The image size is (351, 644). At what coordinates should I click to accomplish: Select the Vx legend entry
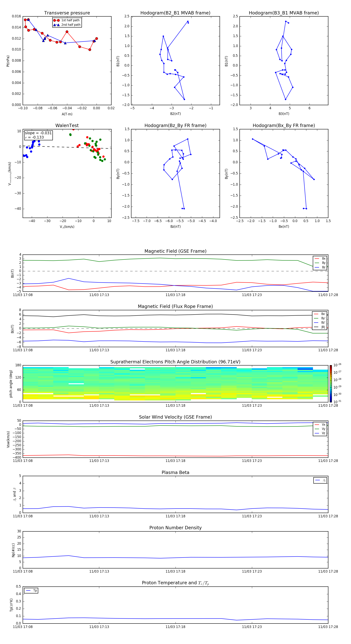tap(320, 424)
